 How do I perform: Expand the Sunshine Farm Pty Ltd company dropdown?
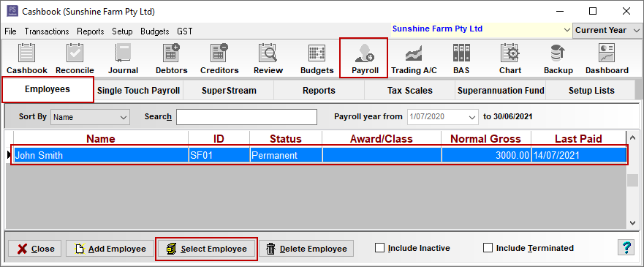pos(567,30)
